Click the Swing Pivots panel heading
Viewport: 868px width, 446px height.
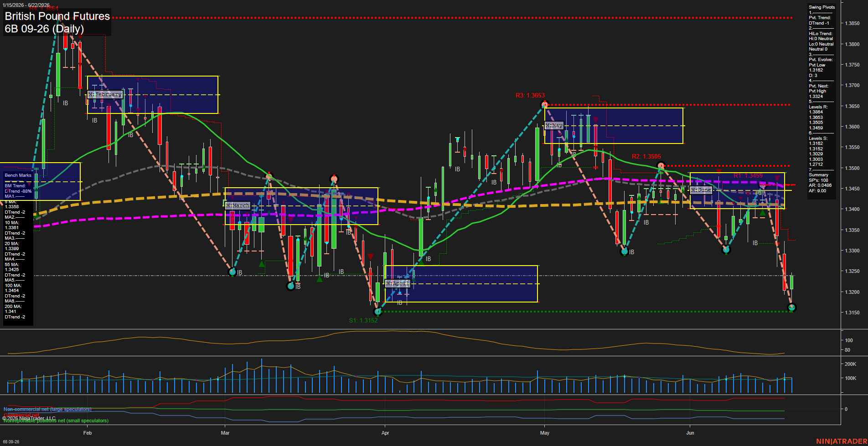[x=821, y=7]
